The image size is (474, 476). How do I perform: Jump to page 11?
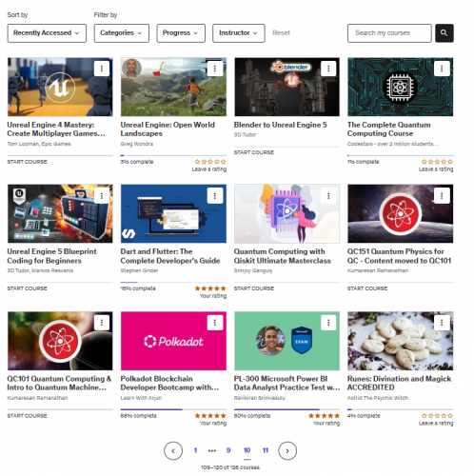point(266,450)
